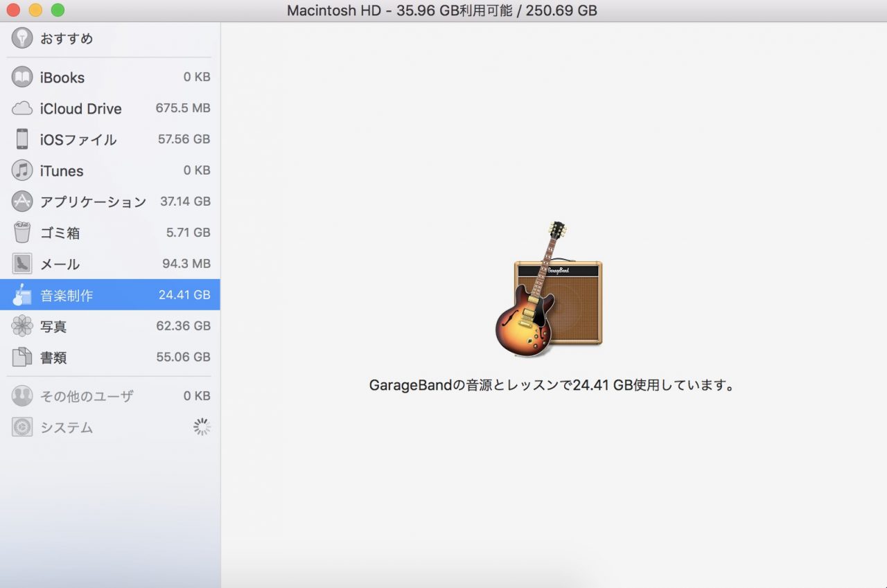Click the 55.06 GB size for 書類
The height and width of the screenshot is (588, 887).
(x=184, y=357)
